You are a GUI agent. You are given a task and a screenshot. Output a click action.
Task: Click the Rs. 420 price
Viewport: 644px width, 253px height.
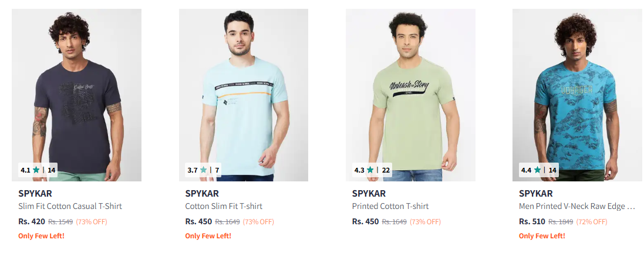click(x=32, y=222)
